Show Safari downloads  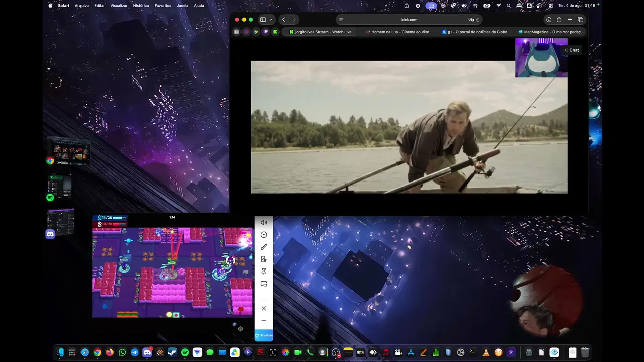click(x=549, y=20)
